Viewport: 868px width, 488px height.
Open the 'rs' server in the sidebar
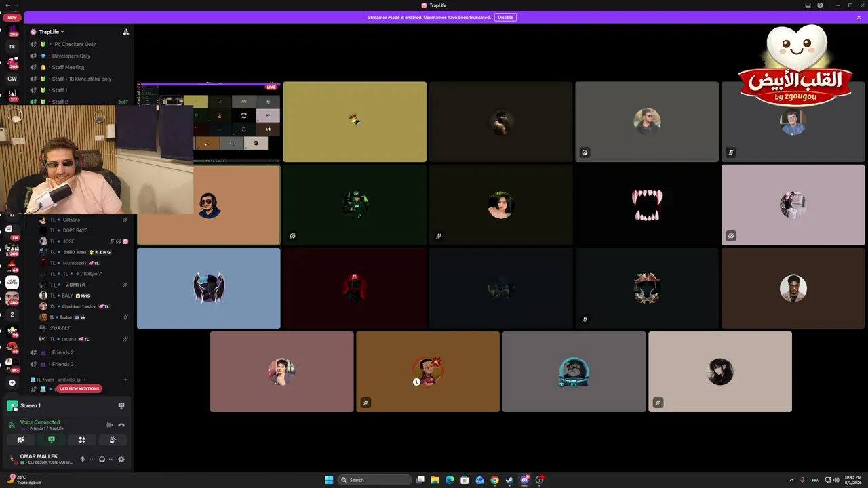[x=12, y=47]
